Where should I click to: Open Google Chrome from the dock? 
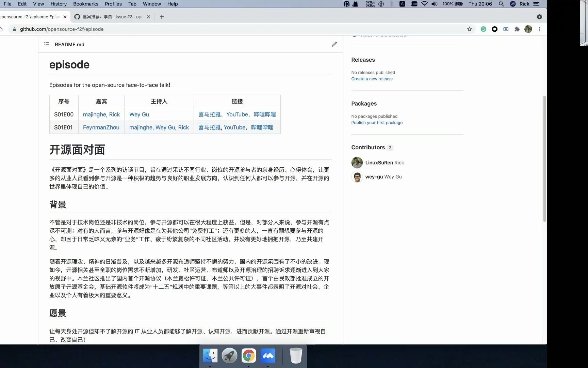click(x=249, y=356)
